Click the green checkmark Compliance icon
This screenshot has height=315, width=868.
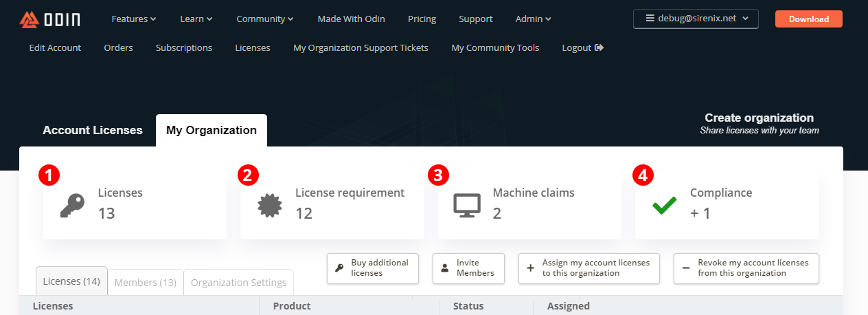(x=664, y=205)
